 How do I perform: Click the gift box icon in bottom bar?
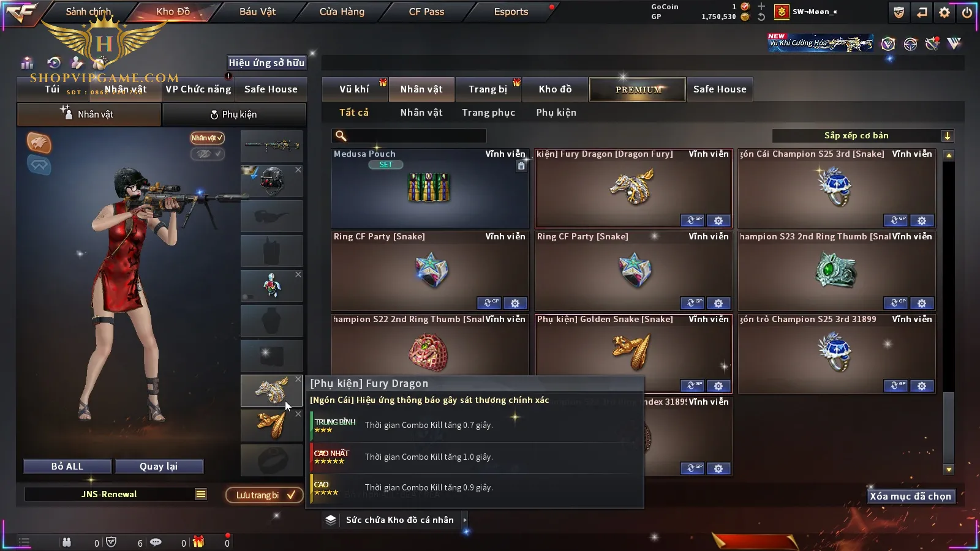click(x=198, y=542)
